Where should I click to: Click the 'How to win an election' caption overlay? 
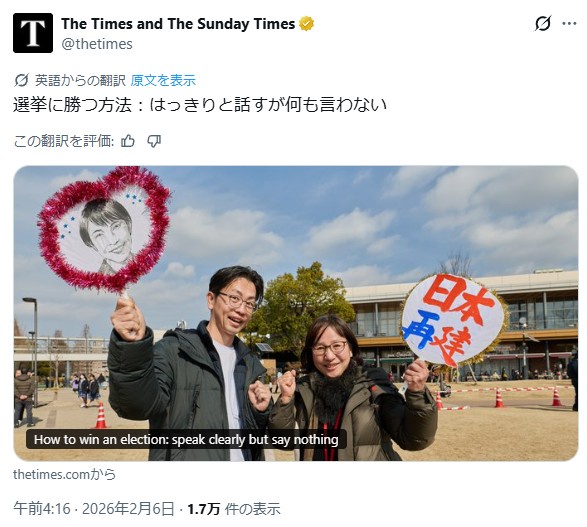point(186,439)
